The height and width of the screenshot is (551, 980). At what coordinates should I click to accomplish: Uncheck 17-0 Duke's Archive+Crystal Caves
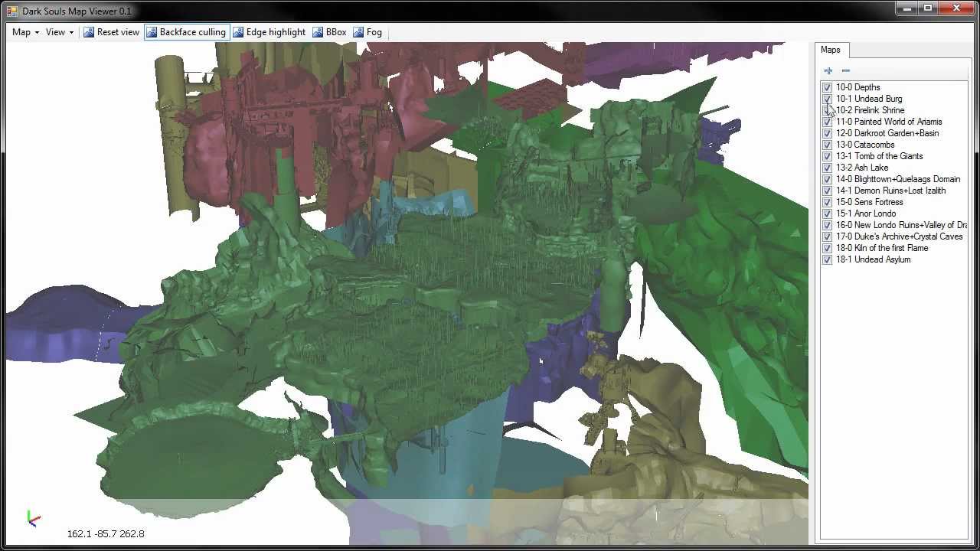(827, 236)
